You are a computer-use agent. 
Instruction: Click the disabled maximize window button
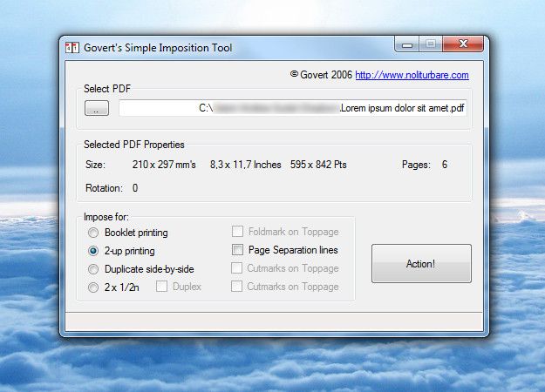(431, 44)
